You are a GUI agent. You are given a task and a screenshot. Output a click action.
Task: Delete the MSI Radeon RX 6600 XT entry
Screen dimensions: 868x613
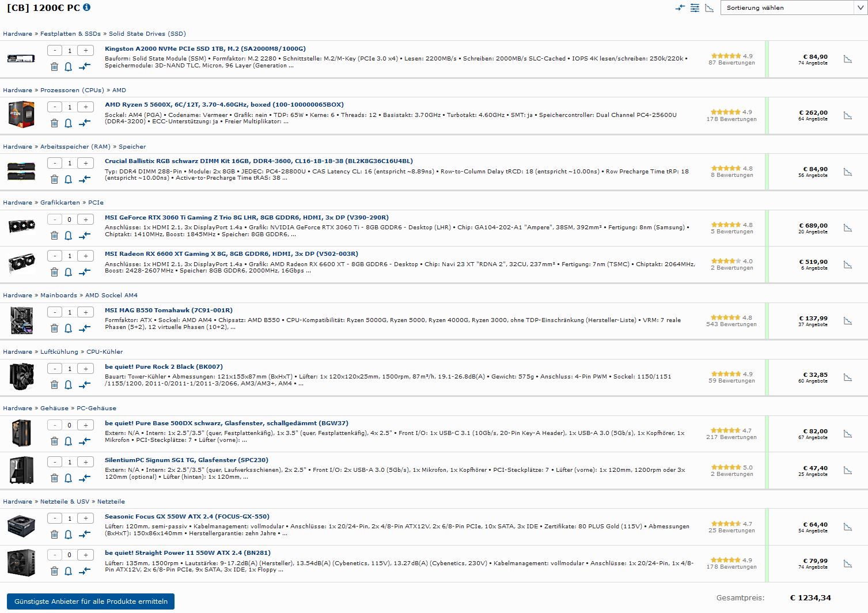pyautogui.click(x=54, y=272)
